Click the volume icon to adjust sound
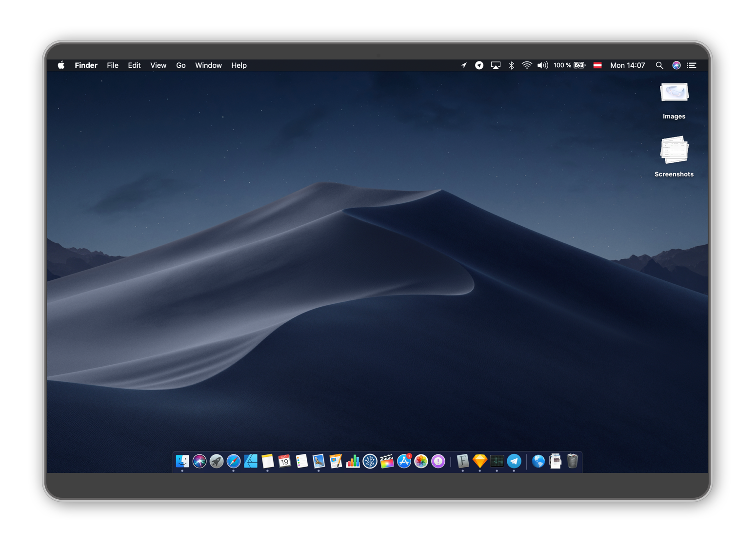 click(542, 65)
